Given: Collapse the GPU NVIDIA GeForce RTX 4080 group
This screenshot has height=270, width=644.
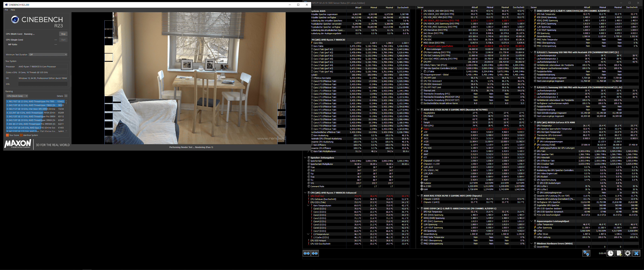Looking at the screenshot, I should point(531,122).
